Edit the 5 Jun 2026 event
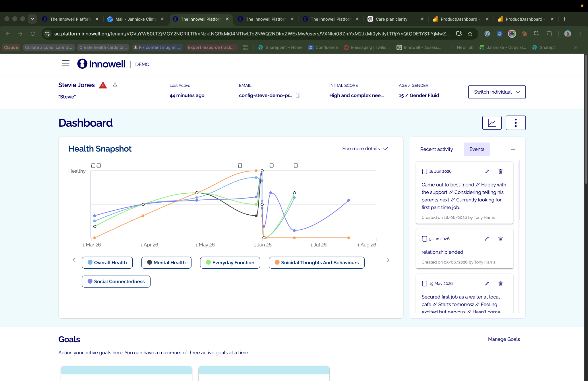This screenshot has width=588, height=381. point(487,239)
